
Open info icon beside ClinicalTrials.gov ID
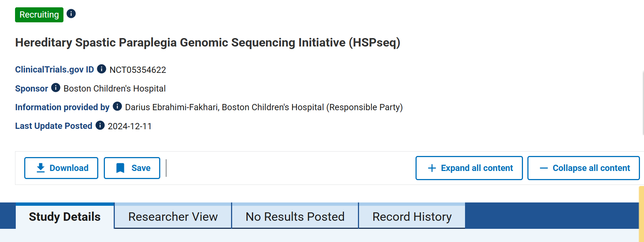click(102, 69)
